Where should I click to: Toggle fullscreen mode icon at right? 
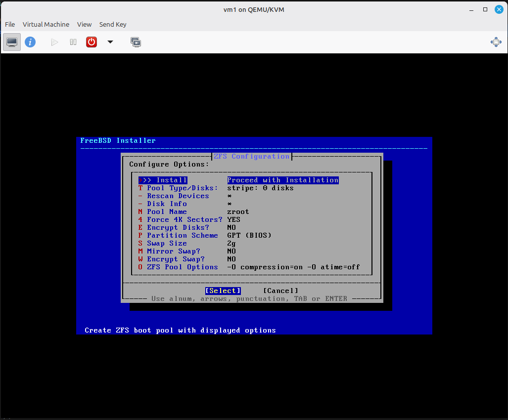click(496, 42)
